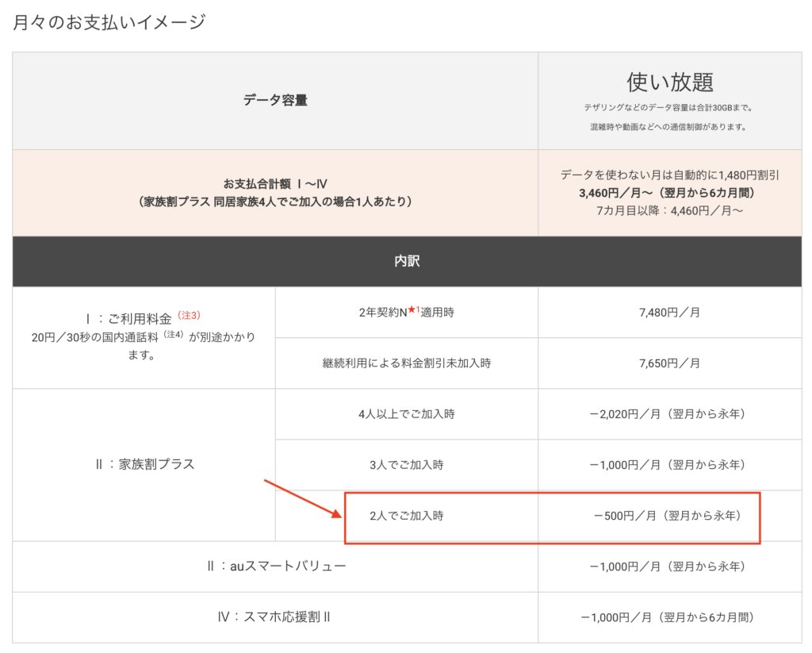Screen dimensions: 812x653
Task: Open the 注4 footnote link
Action: point(173,334)
